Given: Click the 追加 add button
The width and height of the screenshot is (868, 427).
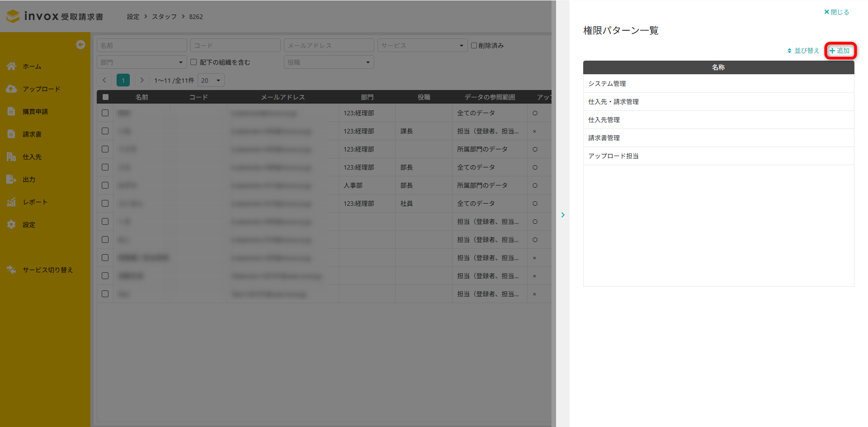Looking at the screenshot, I should (840, 51).
